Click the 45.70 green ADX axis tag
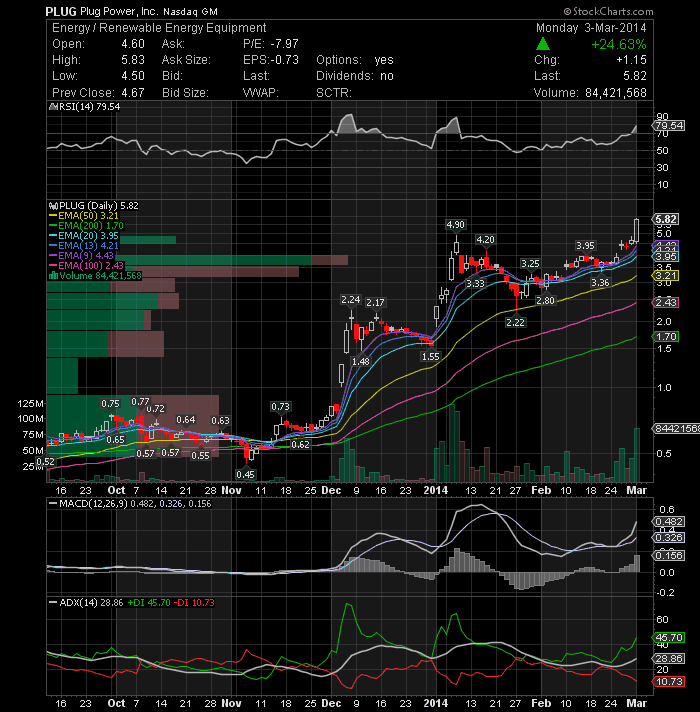The height and width of the screenshot is (712, 700). (x=669, y=638)
